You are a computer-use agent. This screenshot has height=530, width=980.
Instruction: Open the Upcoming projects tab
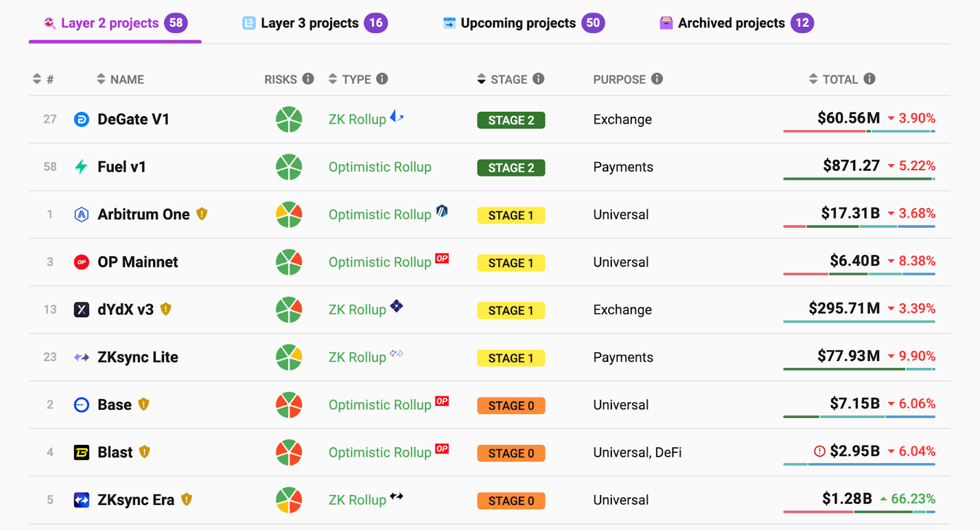pyautogui.click(x=524, y=23)
